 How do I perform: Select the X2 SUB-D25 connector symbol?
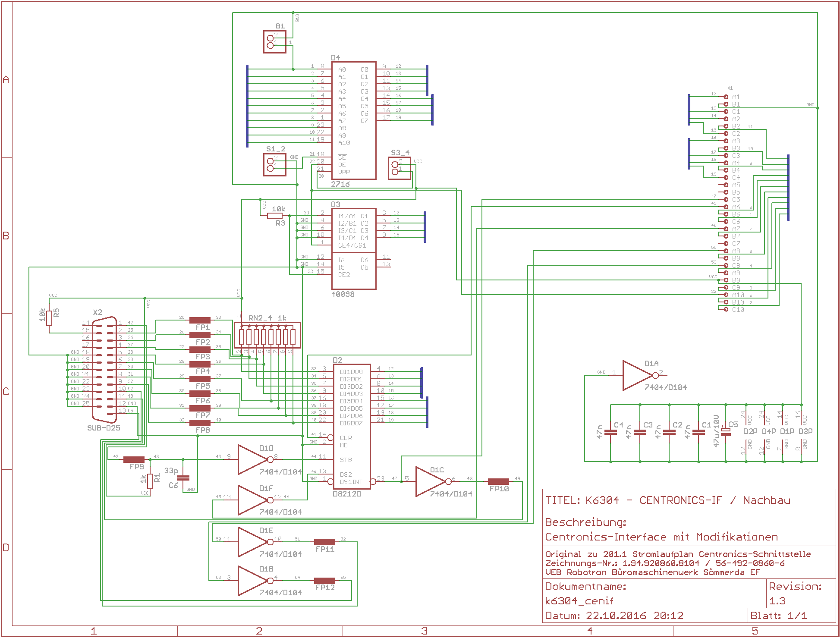[x=104, y=370]
